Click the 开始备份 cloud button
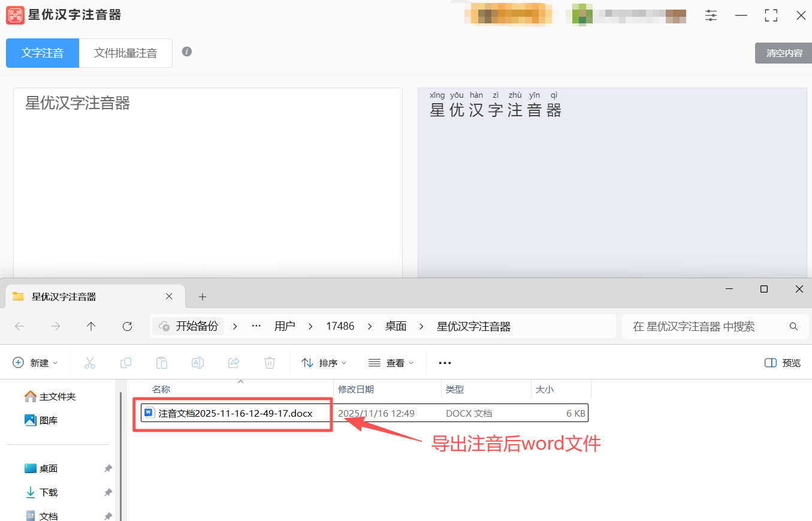 pyautogui.click(x=188, y=326)
